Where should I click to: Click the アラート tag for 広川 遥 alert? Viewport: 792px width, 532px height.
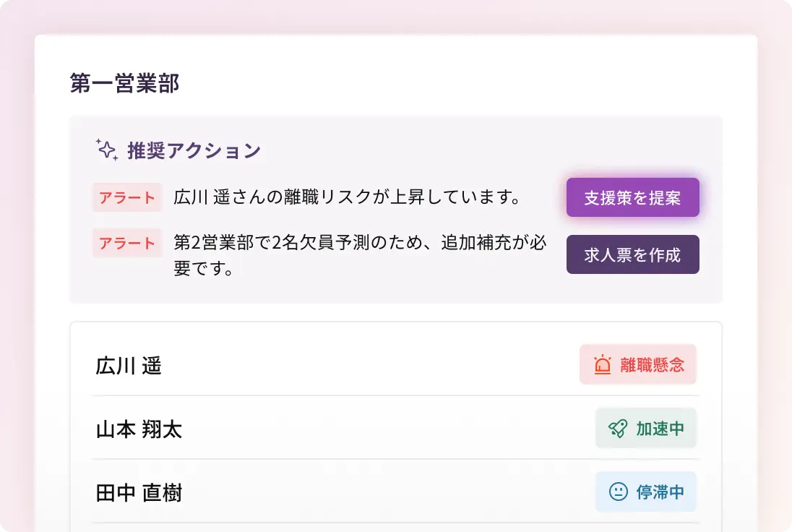pos(127,197)
